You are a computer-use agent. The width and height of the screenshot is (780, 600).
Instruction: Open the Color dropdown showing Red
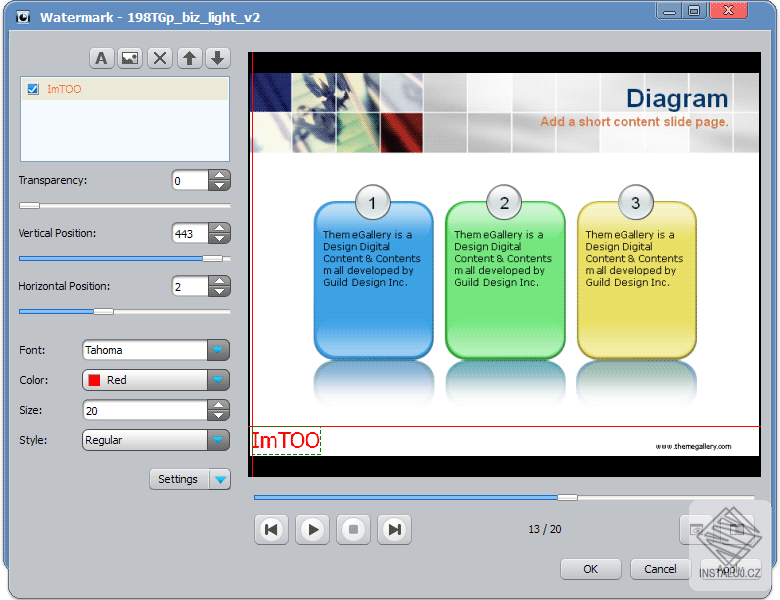click(156, 380)
